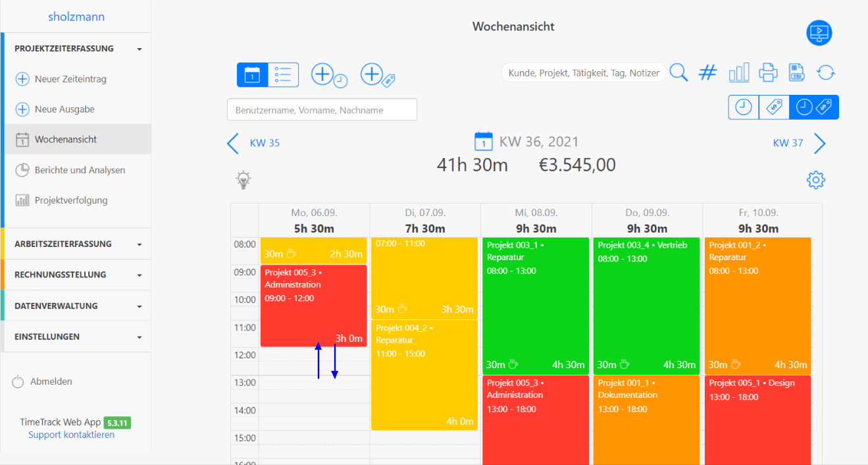Image resolution: width=868 pixels, height=465 pixels.
Task: Click the printer icon
Action: (768, 72)
